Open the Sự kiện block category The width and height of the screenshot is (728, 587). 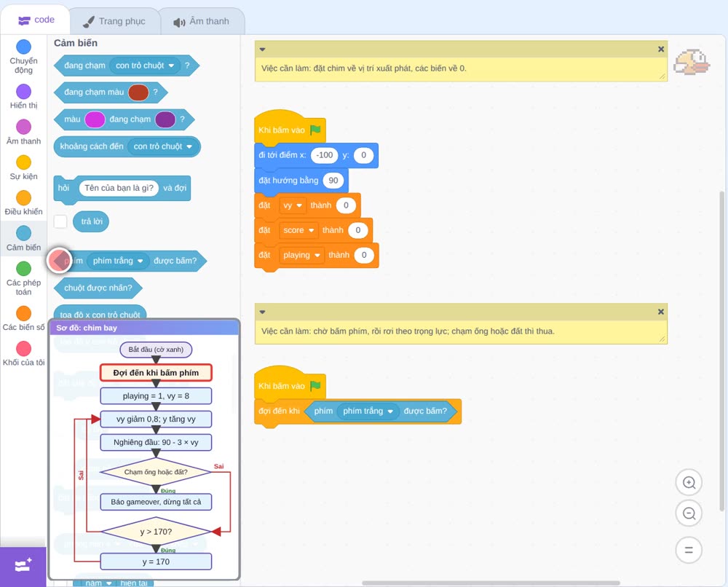click(24, 168)
